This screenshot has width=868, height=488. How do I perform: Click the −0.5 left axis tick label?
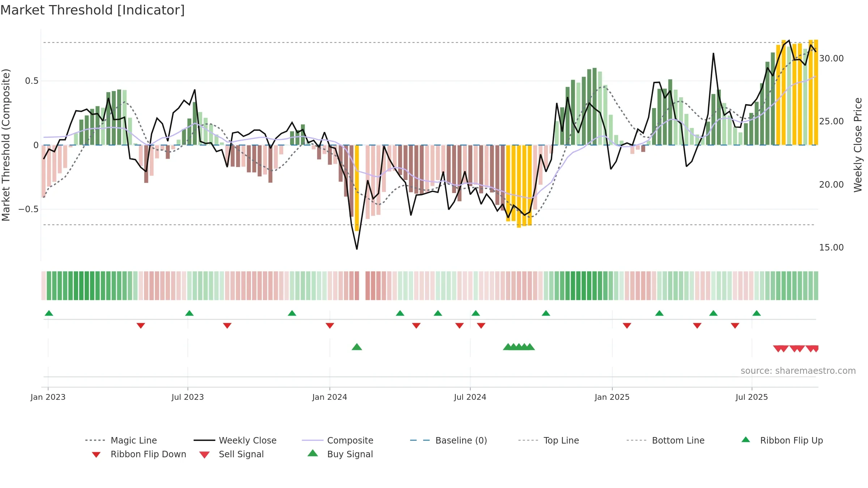[29, 209]
